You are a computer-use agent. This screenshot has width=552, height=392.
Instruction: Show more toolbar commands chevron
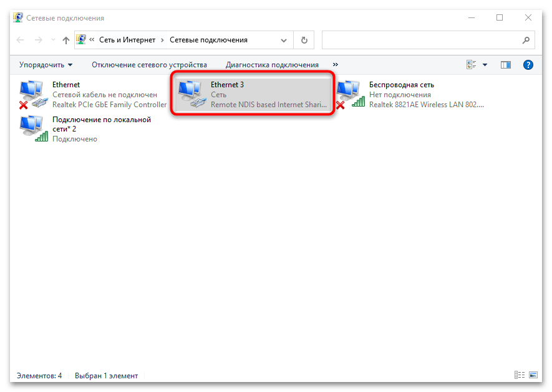coord(336,64)
